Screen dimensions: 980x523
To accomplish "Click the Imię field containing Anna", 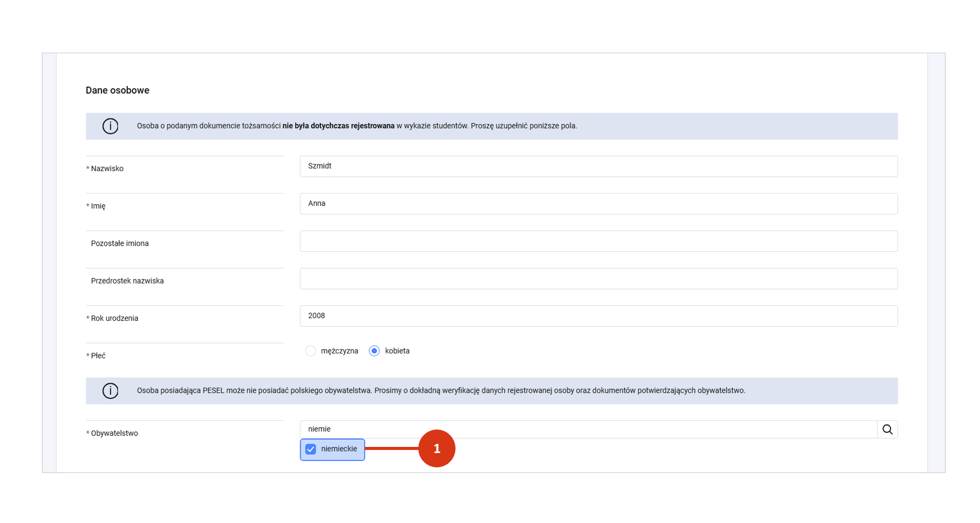I will point(599,204).
